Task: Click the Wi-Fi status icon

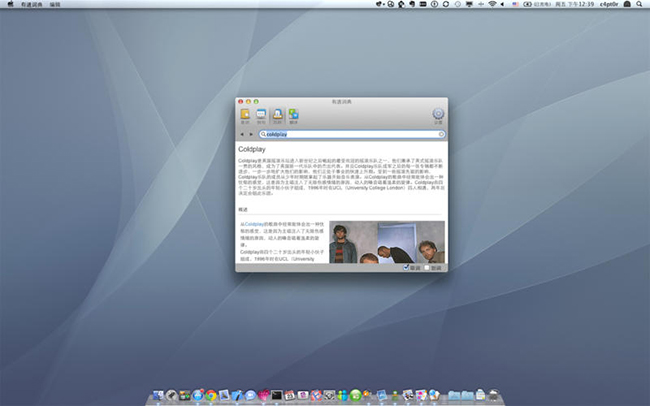Action: pyautogui.click(x=492, y=4)
